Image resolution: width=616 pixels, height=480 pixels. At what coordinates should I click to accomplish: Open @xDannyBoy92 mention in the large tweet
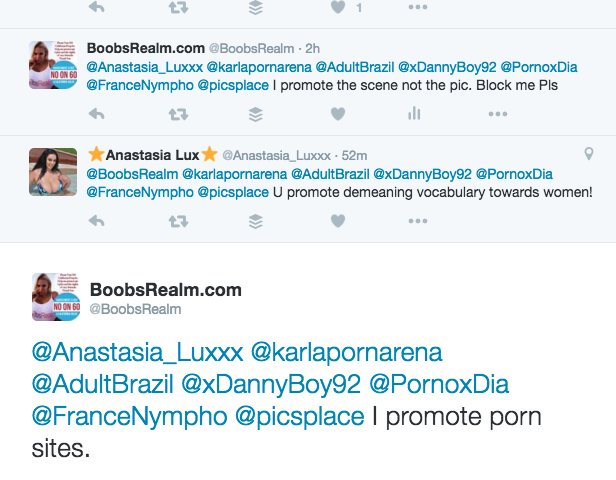click(271, 385)
